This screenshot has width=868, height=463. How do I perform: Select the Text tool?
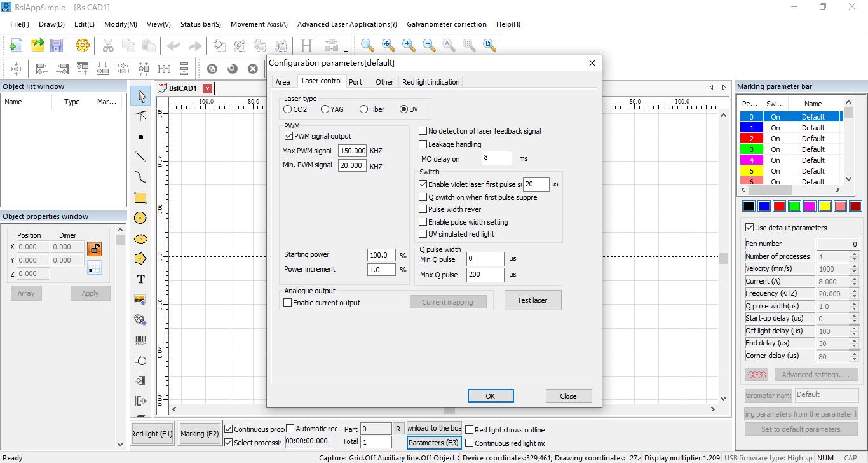click(140, 279)
